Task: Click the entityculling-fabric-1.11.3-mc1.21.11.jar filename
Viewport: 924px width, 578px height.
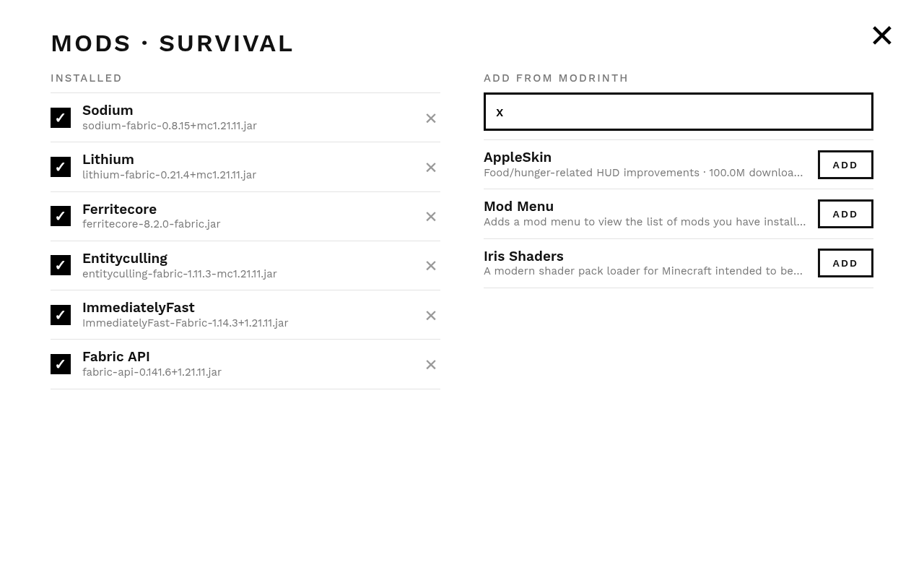Action: click(x=180, y=274)
